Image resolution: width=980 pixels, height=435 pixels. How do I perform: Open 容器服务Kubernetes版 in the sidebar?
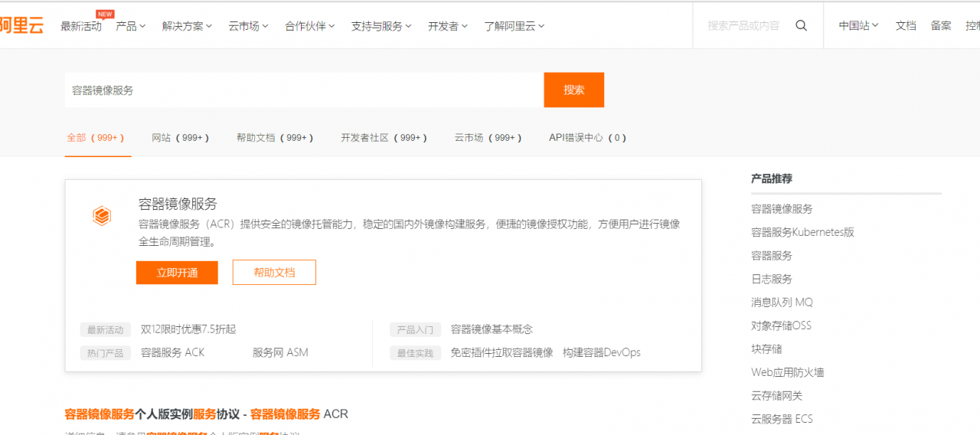coord(802,232)
